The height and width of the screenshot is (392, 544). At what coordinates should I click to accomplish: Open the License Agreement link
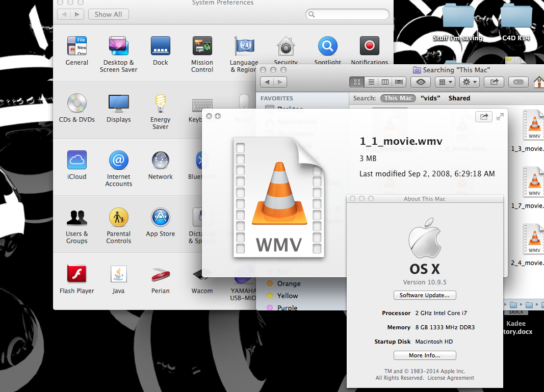[451, 378]
